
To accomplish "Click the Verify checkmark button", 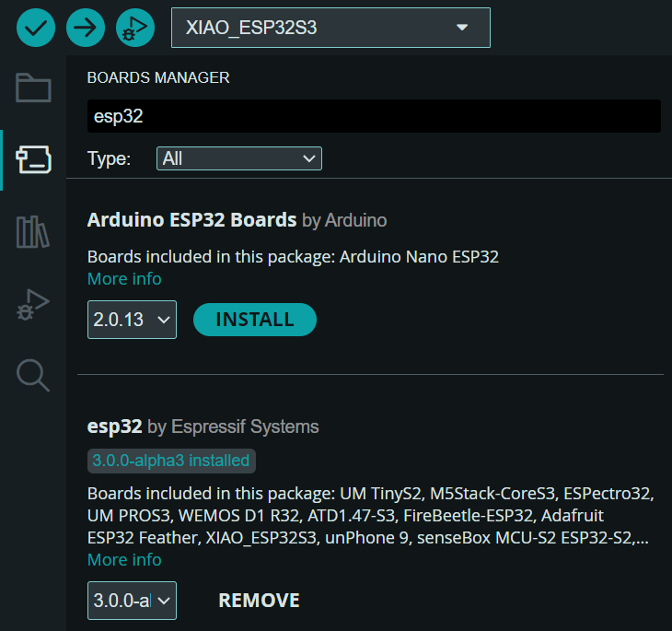I will pyautogui.click(x=36, y=28).
